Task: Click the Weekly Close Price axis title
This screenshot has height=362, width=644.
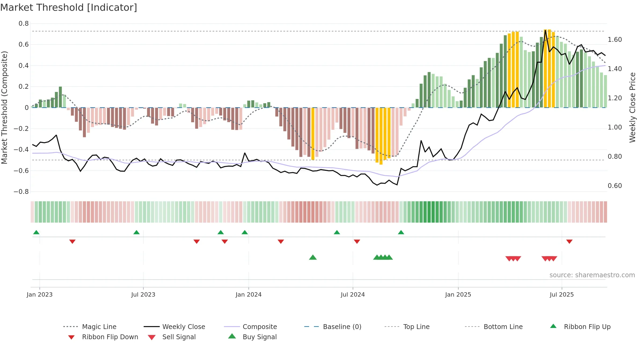Action: point(632,107)
